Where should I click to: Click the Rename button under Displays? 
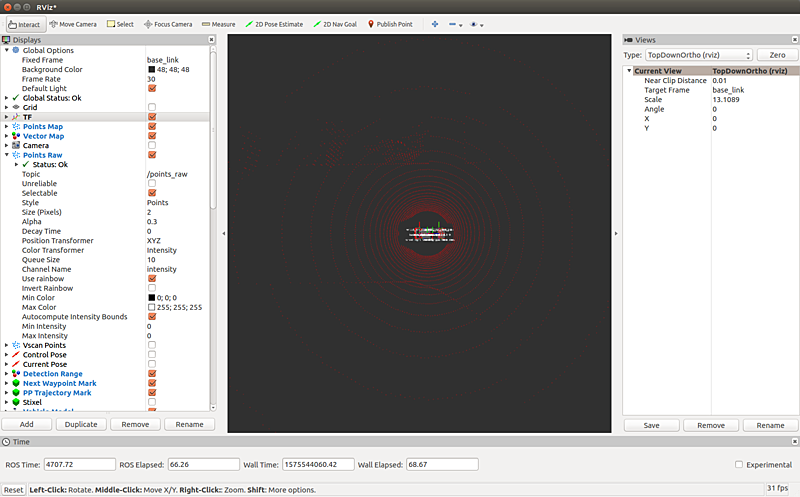click(x=189, y=425)
